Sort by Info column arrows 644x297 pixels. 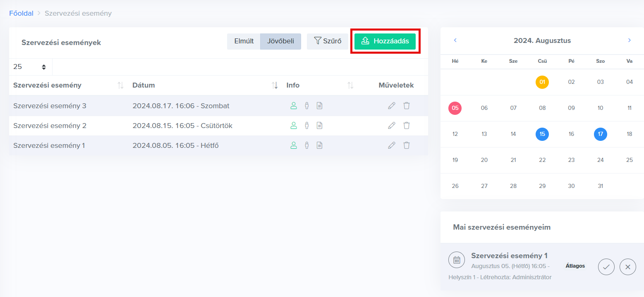pos(350,86)
